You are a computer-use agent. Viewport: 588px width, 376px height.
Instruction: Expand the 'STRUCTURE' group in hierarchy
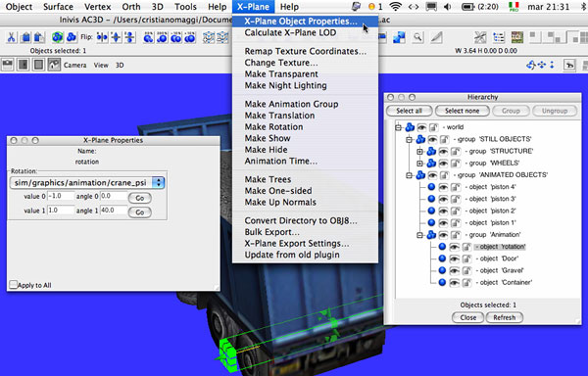tap(420, 152)
